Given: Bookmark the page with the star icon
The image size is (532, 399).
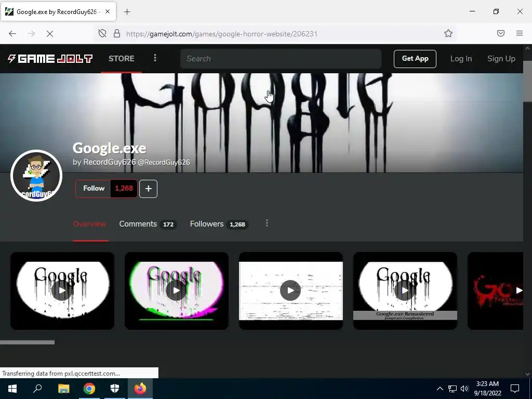Looking at the screenshot, I should pyautogui.click(x=448, y=33).
